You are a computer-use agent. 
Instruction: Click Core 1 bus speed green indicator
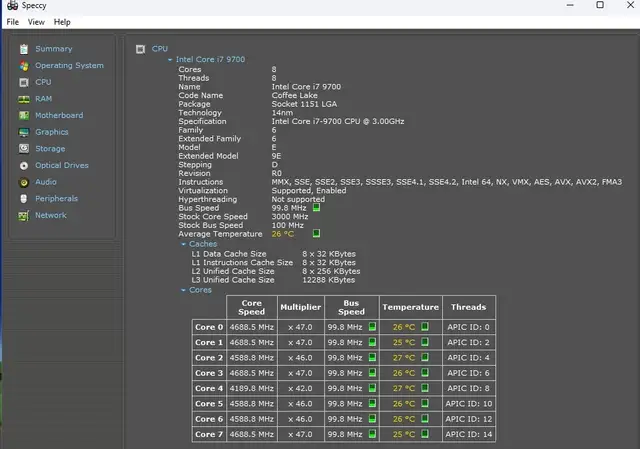372,342
